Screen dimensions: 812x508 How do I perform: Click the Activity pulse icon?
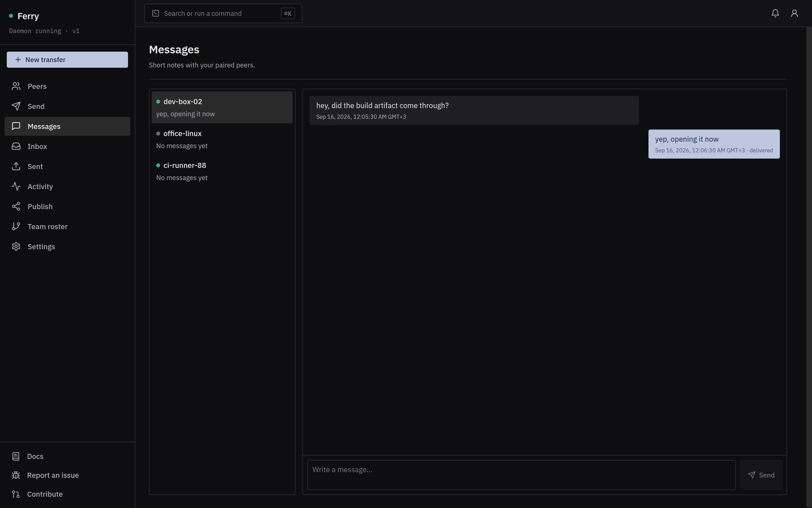point(16,187)
